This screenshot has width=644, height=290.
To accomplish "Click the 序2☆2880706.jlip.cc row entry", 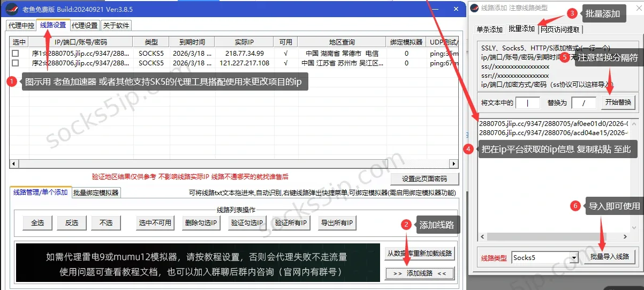I will pyautogui.click(x=81, y=63).
